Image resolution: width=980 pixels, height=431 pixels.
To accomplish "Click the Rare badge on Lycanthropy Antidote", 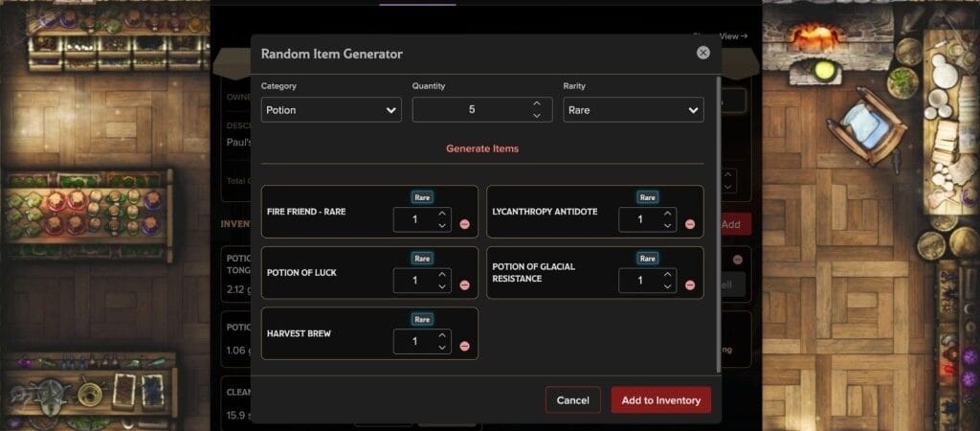I will pyautogui.click(x=648, y=197).
